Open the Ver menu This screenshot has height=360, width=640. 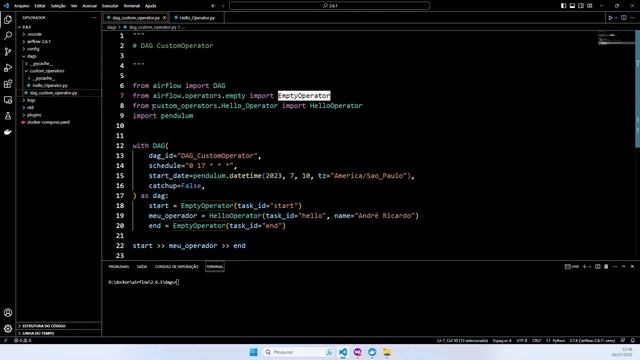point(74,6)
